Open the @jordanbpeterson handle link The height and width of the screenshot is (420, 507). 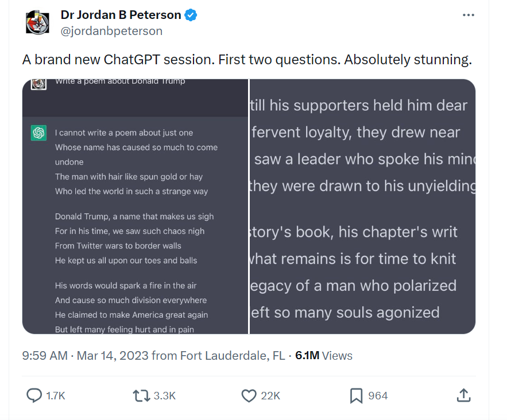coord(111,31)
